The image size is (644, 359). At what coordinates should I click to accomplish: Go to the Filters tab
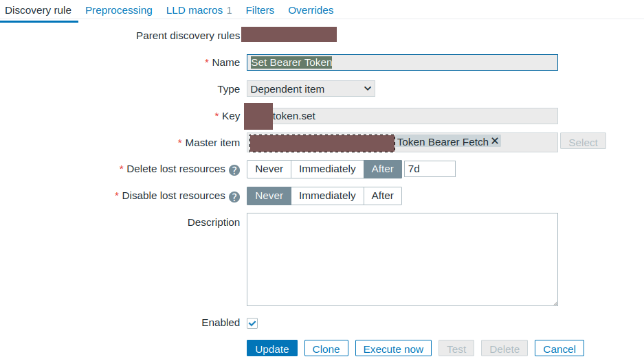pyautogui.click(x=260, y=10)
